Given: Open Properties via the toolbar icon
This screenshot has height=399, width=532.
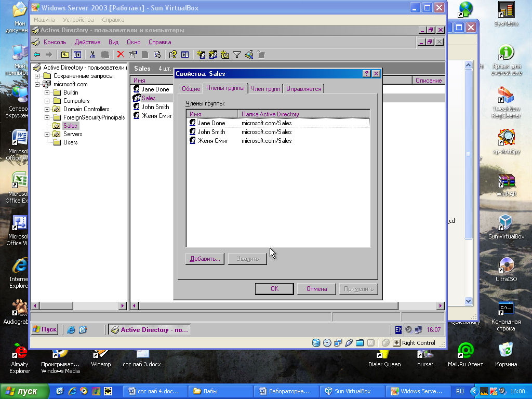Looking at the screenshot, I should (132, 55).
